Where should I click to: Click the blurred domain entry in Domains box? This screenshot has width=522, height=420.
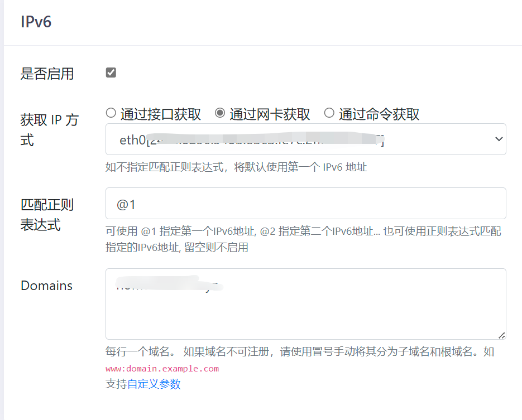point(167,286)
